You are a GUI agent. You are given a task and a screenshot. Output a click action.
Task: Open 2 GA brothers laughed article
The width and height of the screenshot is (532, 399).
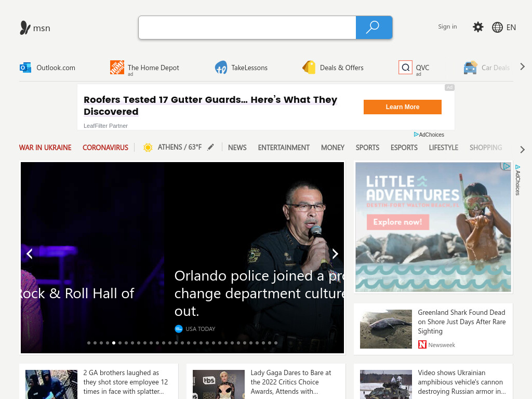(126, 382)
